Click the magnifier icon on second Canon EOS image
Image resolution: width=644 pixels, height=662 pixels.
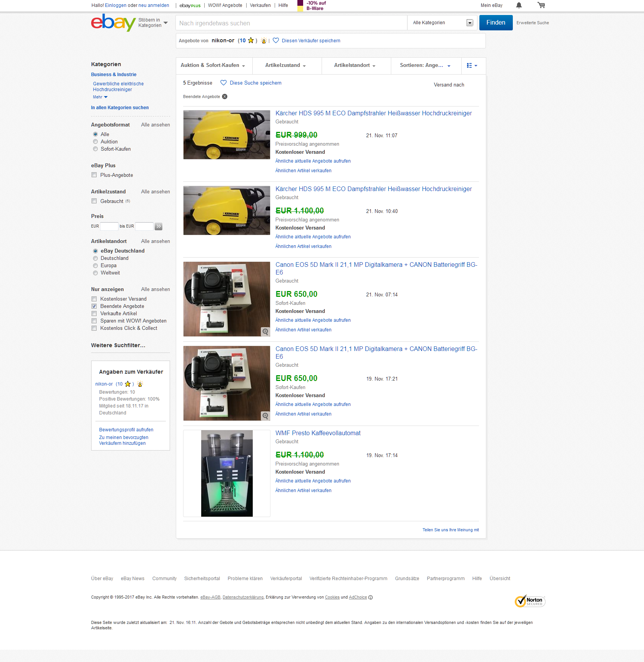[x=265, y=416]
